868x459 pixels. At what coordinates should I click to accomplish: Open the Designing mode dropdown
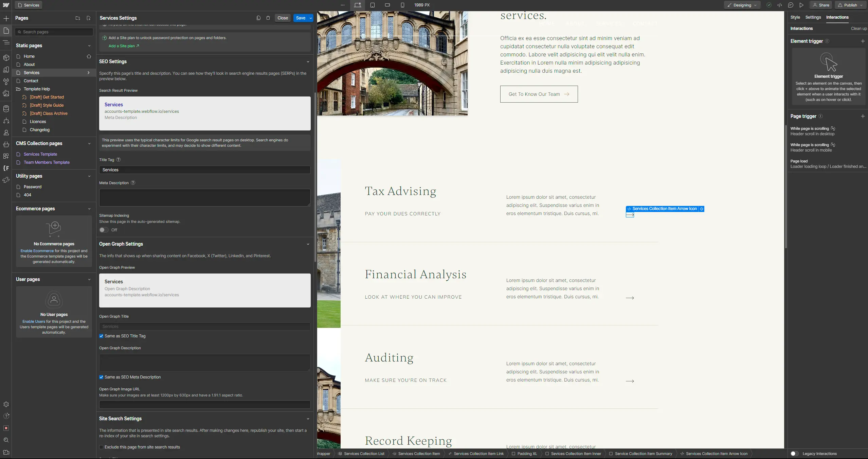[742, 5]
